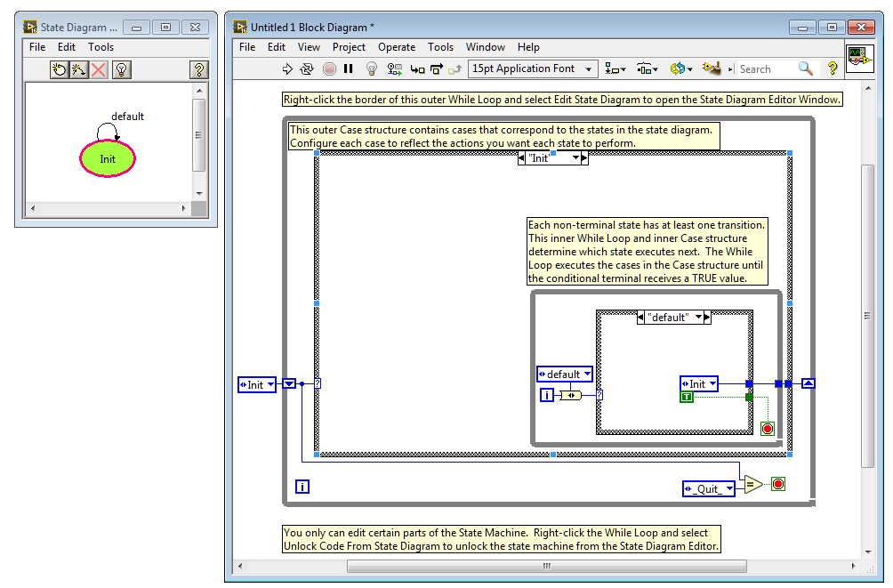Open the Project menu
Viewport: 893px width, 588px height.
349,47
